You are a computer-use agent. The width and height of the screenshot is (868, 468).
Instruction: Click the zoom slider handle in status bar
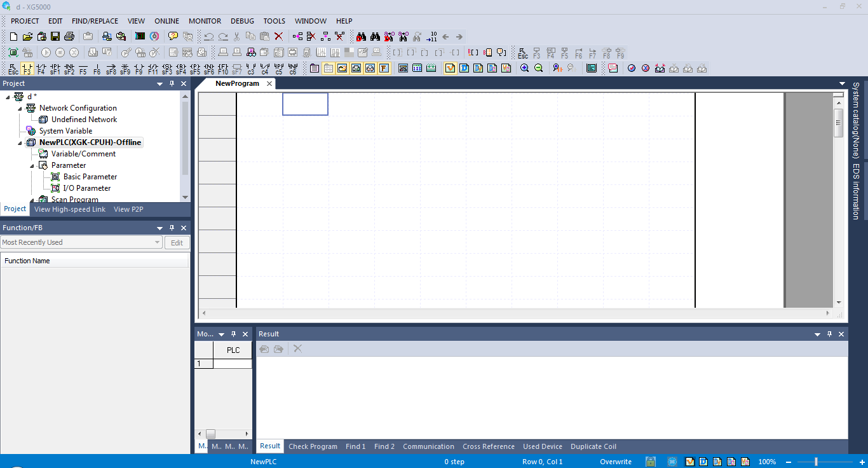[816, 462]
